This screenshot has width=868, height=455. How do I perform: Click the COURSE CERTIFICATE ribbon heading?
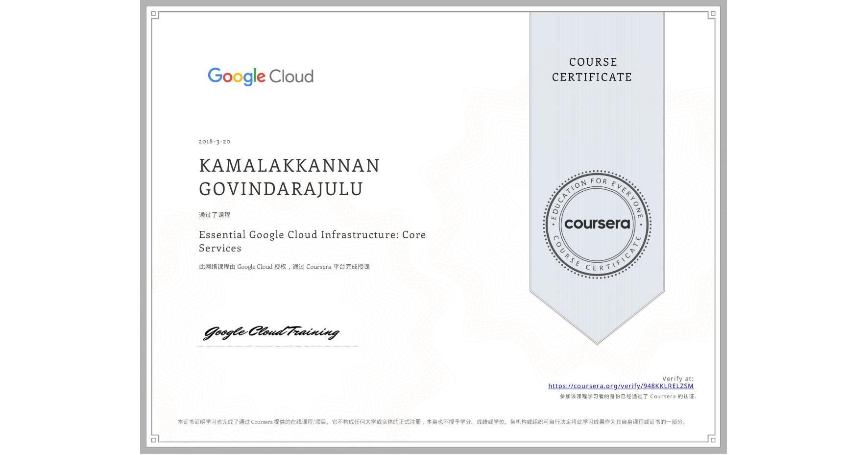pyautogui.click(x=592, y=69)
